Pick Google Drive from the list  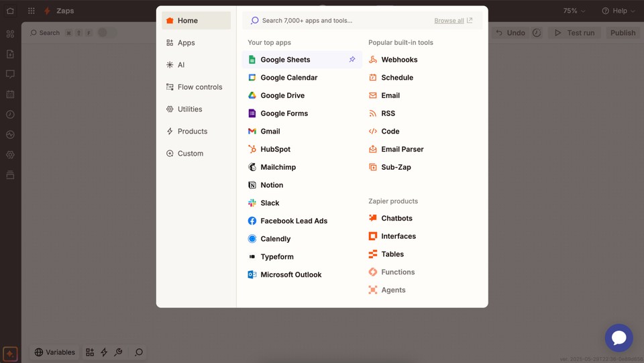point(301,95)
